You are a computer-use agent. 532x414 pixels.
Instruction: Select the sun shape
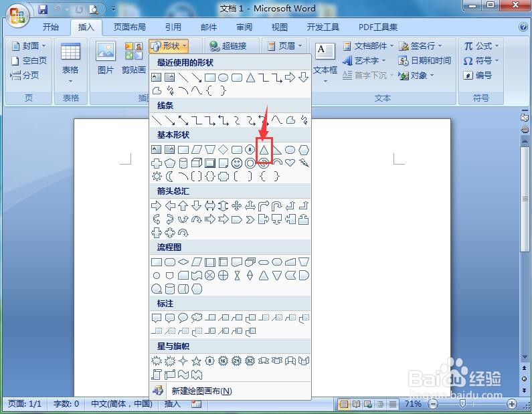tap(157, 177)
